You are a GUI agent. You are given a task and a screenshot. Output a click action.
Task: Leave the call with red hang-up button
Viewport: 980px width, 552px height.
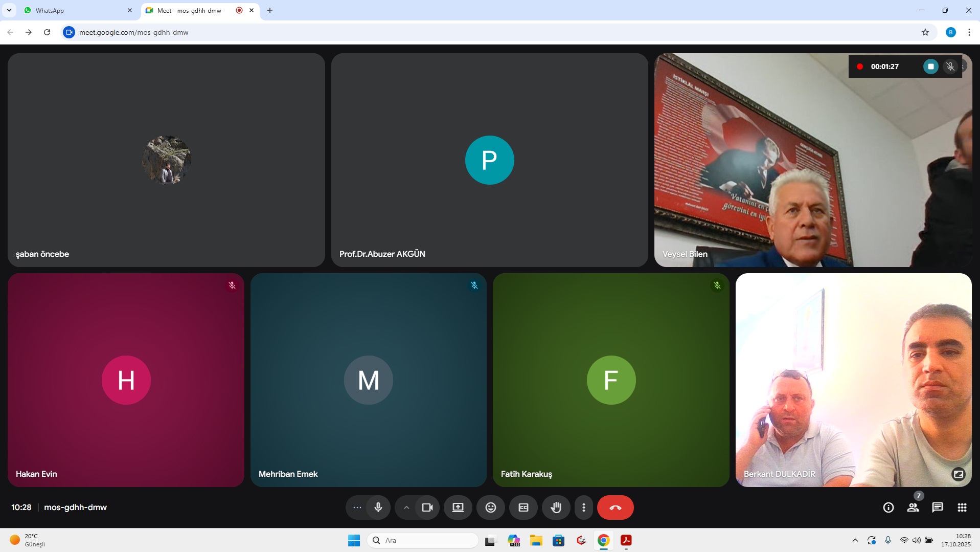coord(616,507)
